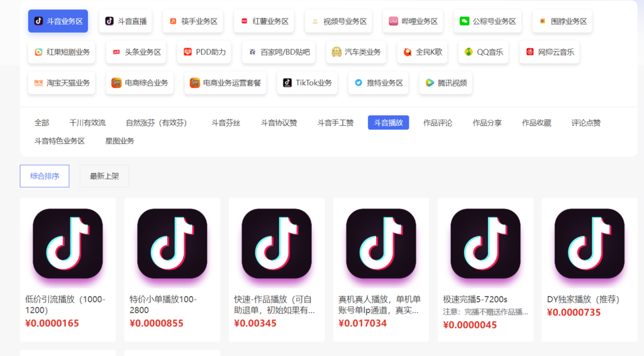
Task: Open the 低价引流播放（1000-1200） product title
Action: (65, 304)
